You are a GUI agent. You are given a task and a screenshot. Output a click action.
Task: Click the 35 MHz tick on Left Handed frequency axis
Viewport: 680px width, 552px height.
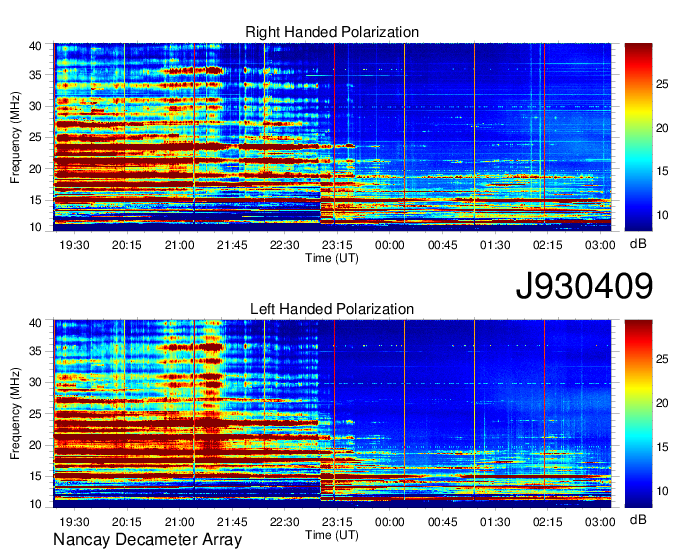pyautogui.click(x=35, y=351)
